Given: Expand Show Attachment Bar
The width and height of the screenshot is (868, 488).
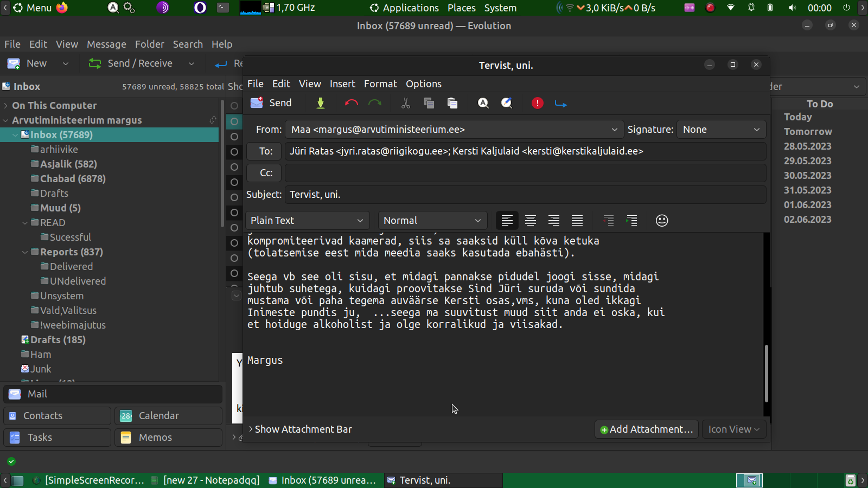Looking at the screenshot, I should coord(300,429).
